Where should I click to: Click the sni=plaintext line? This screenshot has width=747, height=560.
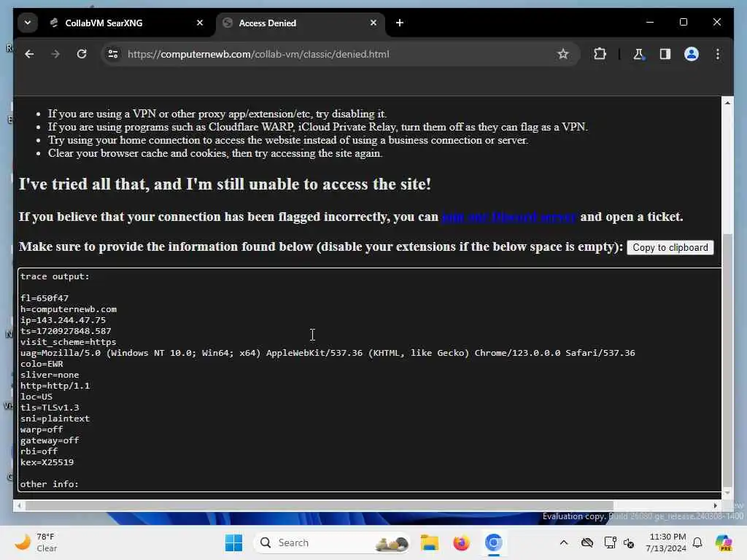(x=55, y=419)
